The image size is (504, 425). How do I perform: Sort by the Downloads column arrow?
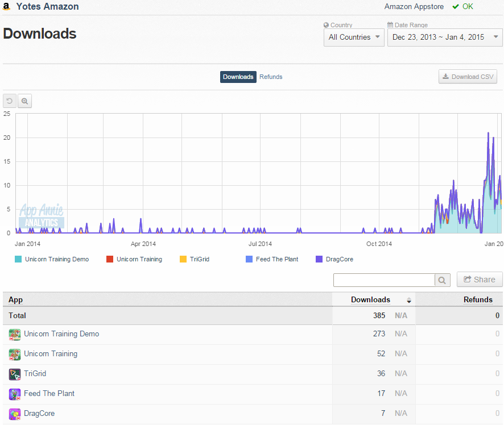[x=409, y=300]
